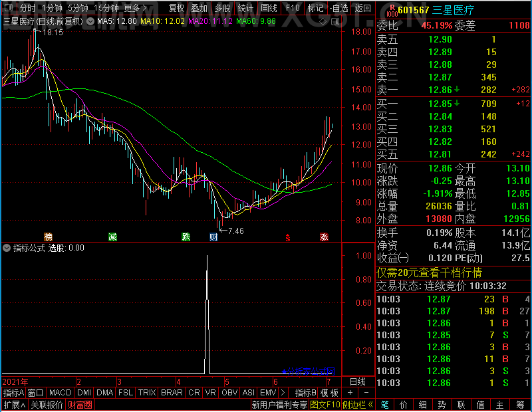Select the 价 price distribution tab
The width and height of the screenshot is (532, 412).
(x=404, y=405)
